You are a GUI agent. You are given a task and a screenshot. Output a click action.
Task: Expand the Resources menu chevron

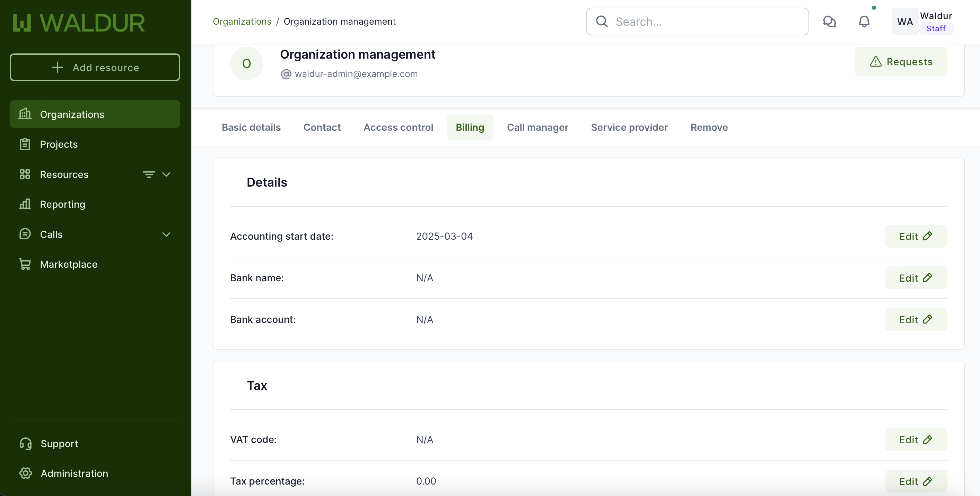point(166,174)
